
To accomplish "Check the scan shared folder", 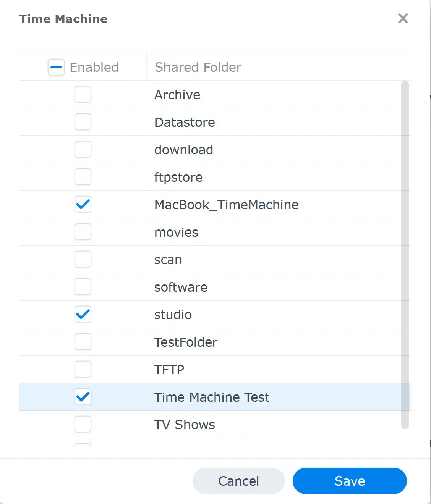I will tap(83, 259).
